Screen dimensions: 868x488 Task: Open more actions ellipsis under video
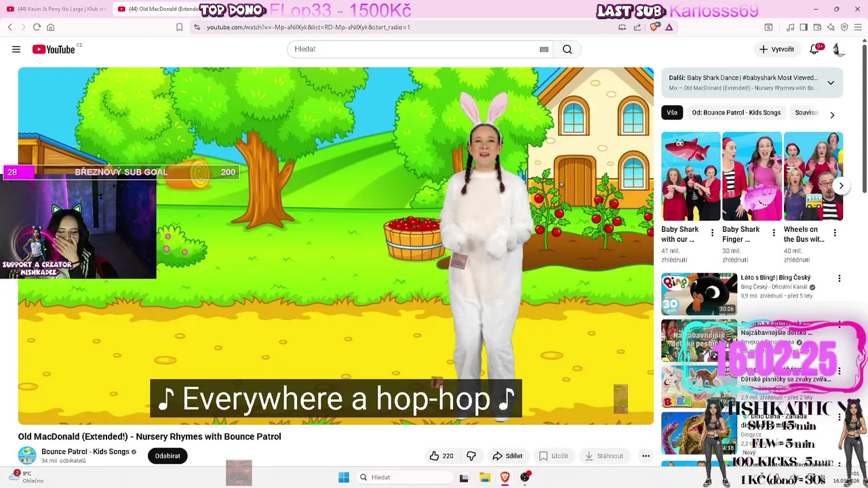point(646,456)
